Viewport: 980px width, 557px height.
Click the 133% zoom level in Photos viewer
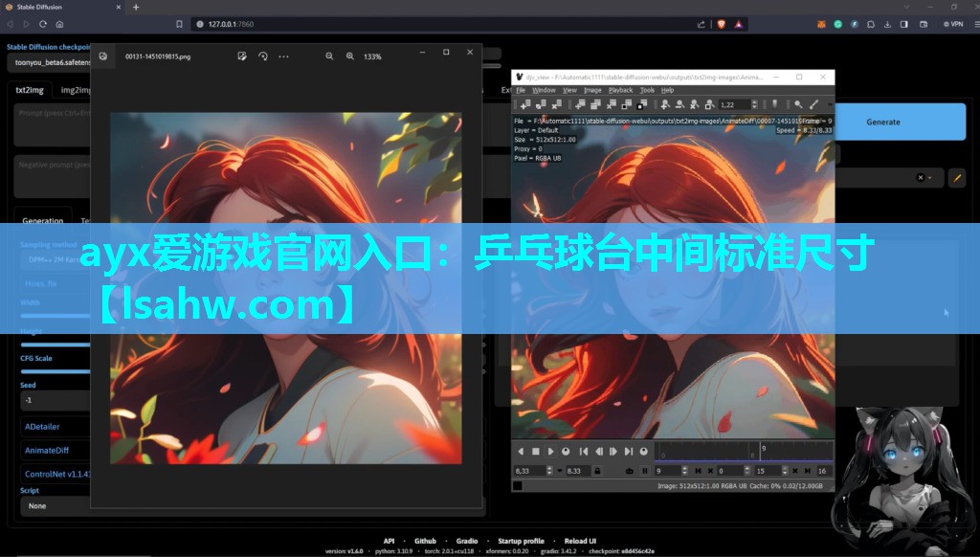pos(372,56)
